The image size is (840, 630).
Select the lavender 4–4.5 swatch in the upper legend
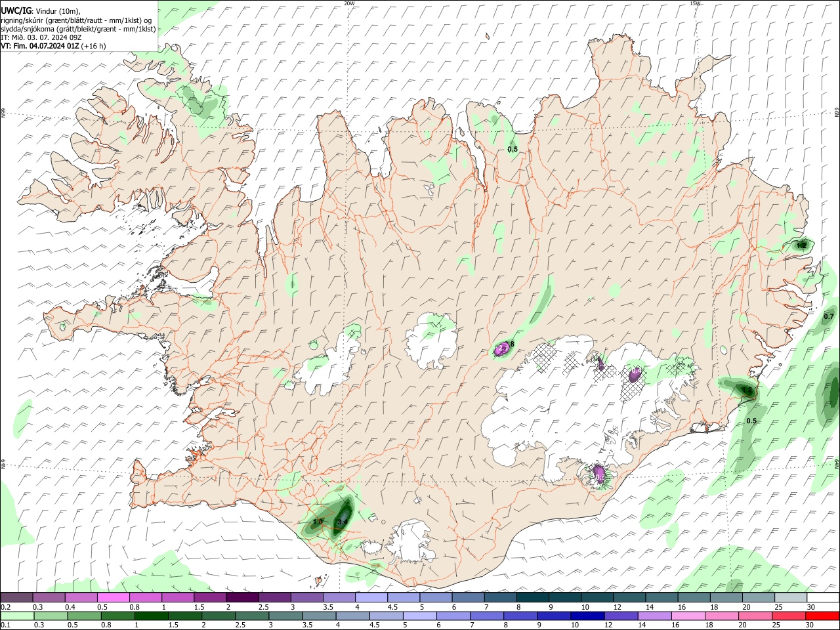pos(371,598)
